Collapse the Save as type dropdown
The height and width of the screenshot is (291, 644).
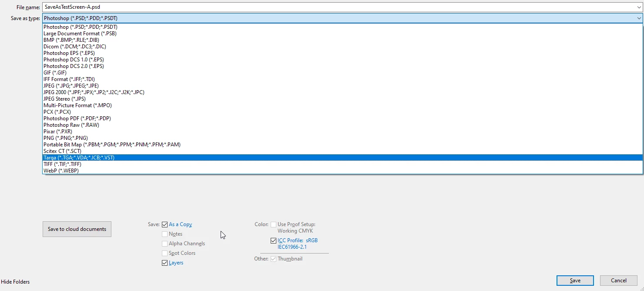point(639,18)
